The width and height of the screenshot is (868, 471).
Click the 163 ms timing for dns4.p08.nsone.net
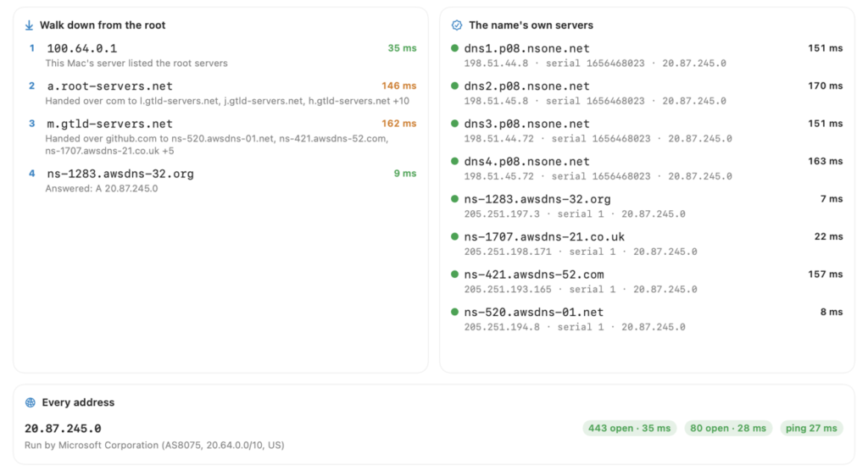click(x=826, y=161)
